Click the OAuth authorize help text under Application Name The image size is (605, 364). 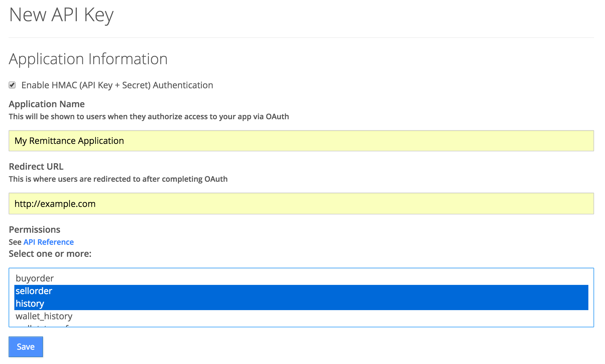(x=149, y=117)
